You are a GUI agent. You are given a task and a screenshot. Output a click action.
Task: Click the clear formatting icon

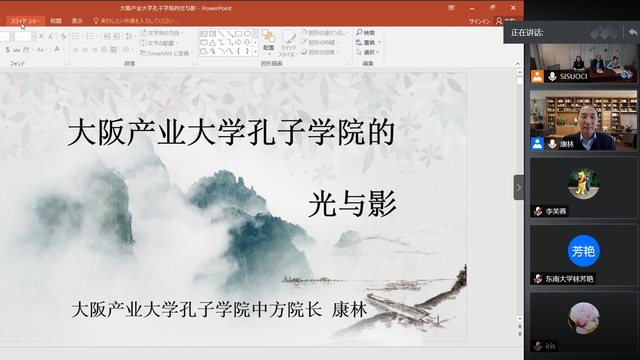click(63, 37)
